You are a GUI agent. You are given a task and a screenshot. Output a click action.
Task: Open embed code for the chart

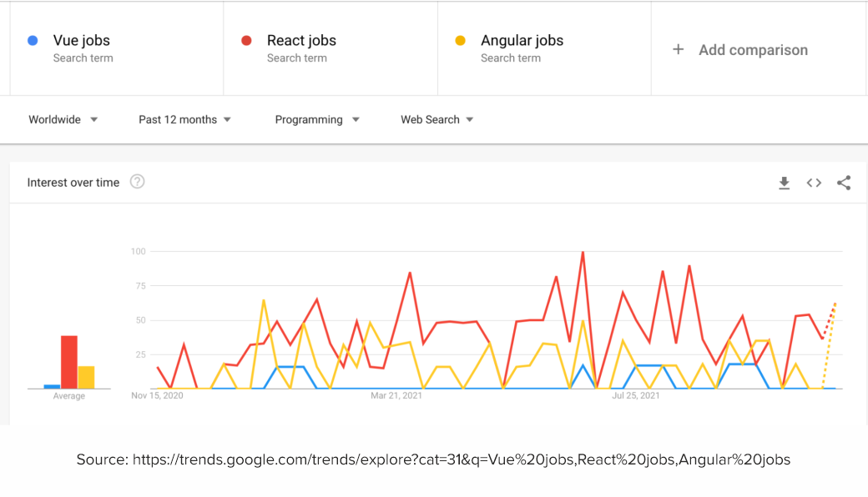[814, 183]
